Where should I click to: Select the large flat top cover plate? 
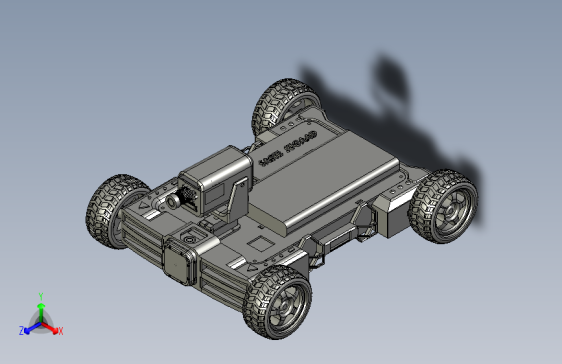tap(323, 183)
